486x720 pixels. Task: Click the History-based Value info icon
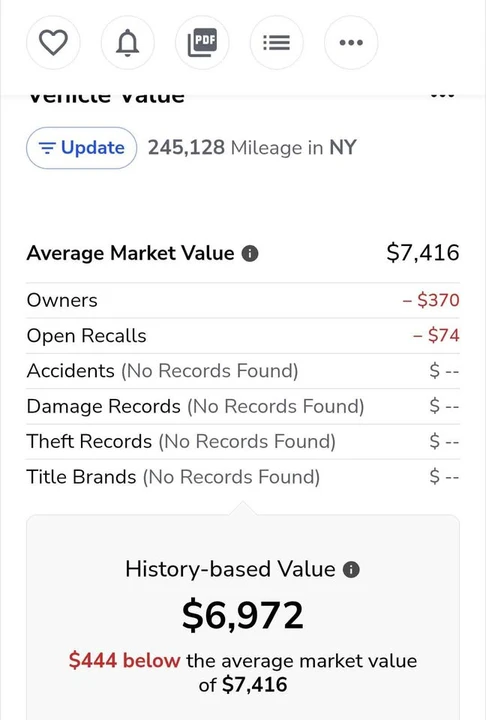pos(351,569)
